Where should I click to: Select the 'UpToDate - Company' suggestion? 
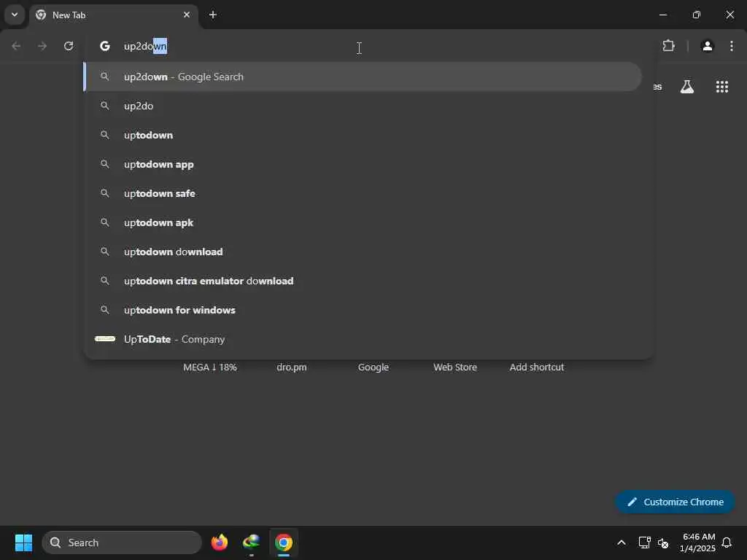tap(362, 339)
